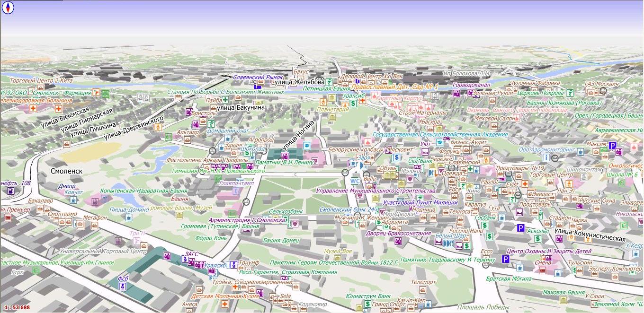Click graduation cap icon under Государственная Сельскохозяйственная Академия
Screen dimensions: 644x313
(x=439, y=141)
